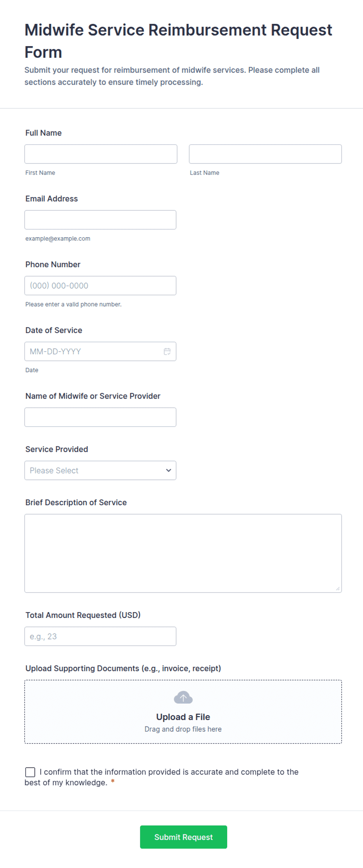Image resolution: width=363 pixels, height=868 pixels.
Task: Select the Midwife or Service Provider name field
Action: click(x=100, y=417)
